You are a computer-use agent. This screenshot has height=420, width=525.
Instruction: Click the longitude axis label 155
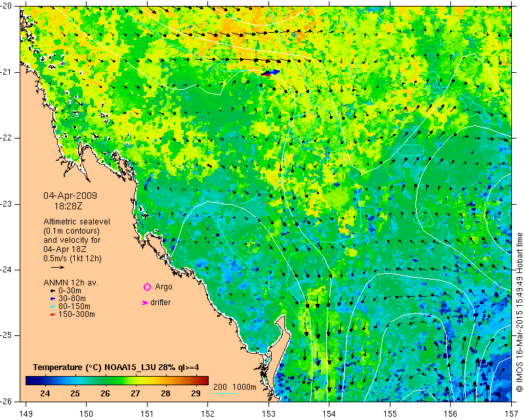(x=390, y=414)
